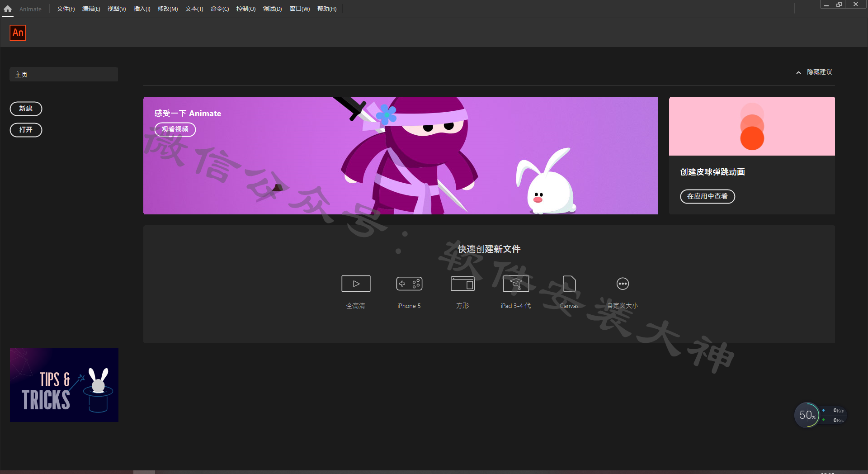Viewport: 868px width, 474px height.
Task: Click the 50% network speed widget
Action: pyautogui.click(x=807, y=415)
